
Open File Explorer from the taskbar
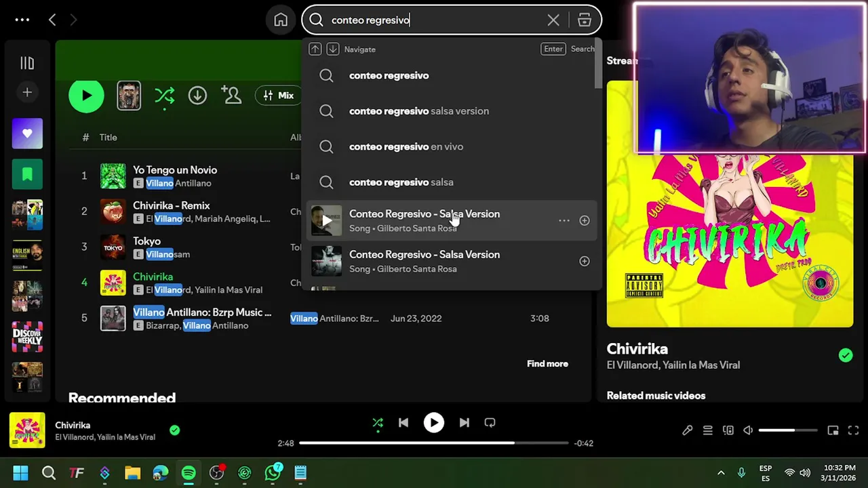point(132,472)
